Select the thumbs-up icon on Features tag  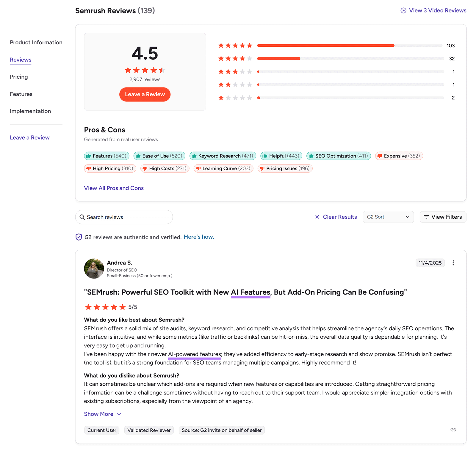(x=88, y=156)
